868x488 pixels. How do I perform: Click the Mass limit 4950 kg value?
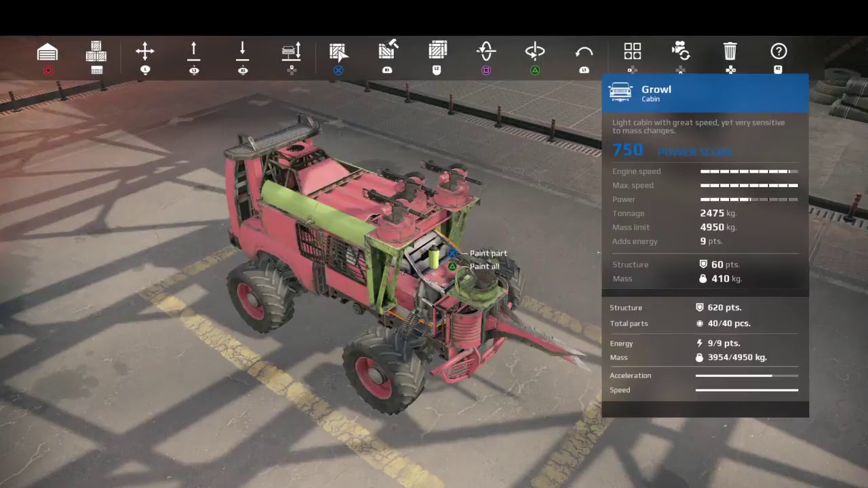[718, 228]
